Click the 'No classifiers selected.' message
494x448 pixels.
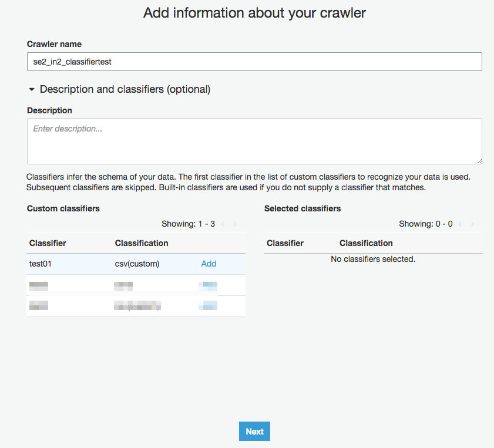373,259
